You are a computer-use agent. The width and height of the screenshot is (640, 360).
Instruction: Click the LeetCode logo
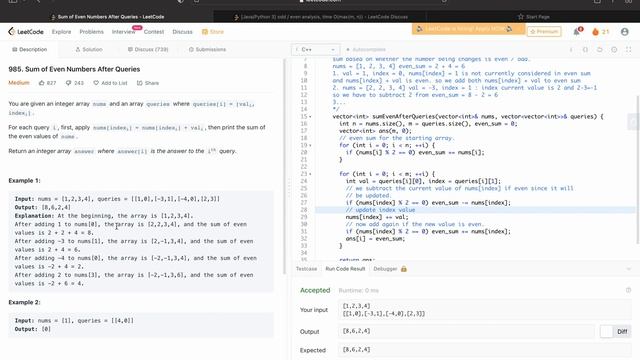pos(26,31)
